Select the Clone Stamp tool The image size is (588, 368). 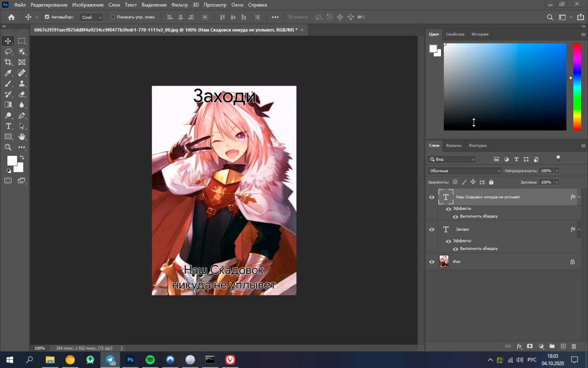(x=22, y=83)
